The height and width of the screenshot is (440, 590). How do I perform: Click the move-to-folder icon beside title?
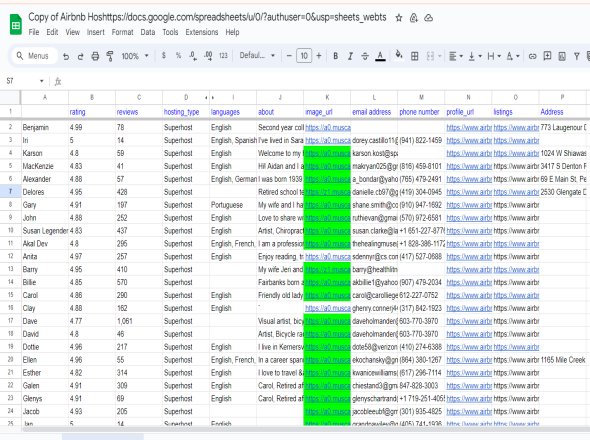(x=414, y=18)
